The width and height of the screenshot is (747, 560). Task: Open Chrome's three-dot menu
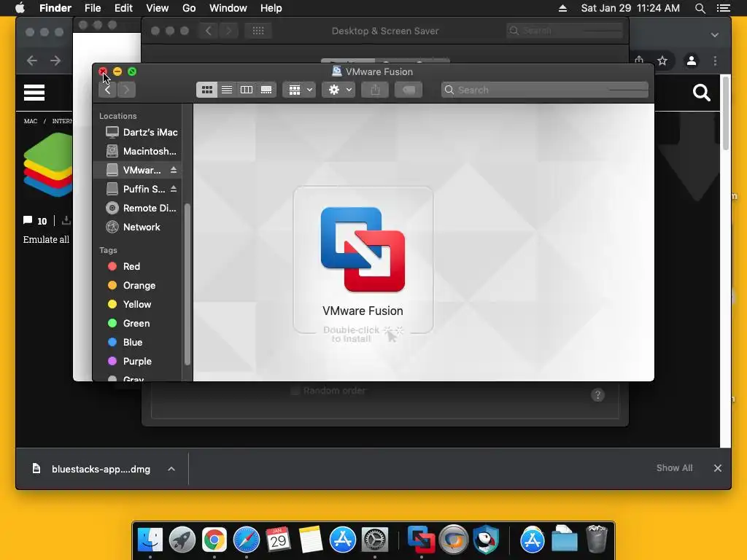tap(715, 61)
